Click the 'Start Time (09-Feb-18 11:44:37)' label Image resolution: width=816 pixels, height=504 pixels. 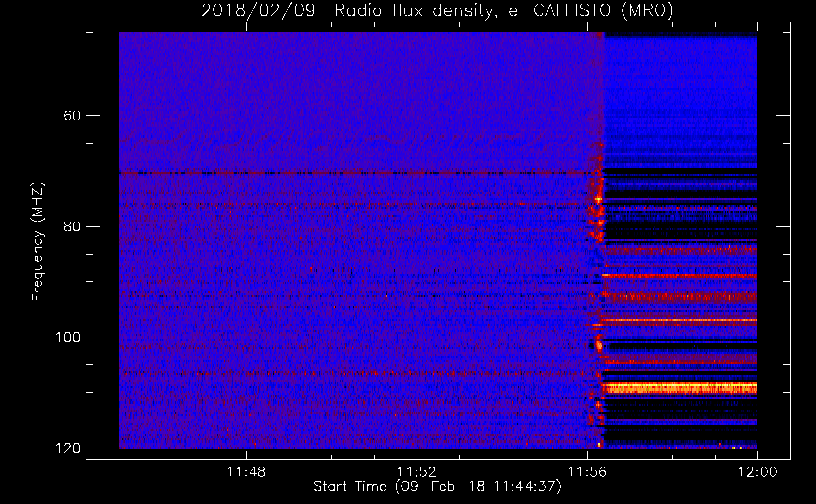pos(437,487)
